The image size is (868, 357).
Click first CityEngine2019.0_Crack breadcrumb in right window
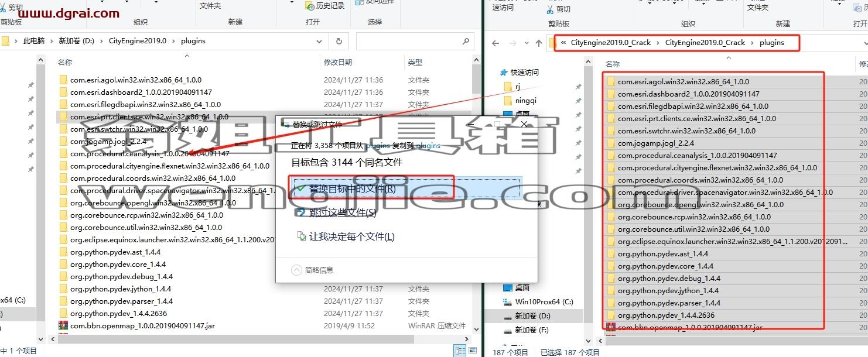(611, 43)
